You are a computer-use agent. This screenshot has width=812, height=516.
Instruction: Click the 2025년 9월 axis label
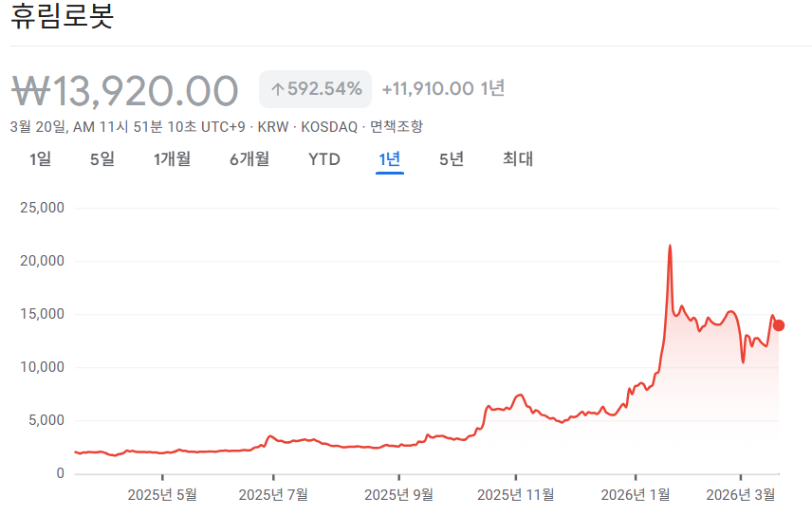point(398,495)
